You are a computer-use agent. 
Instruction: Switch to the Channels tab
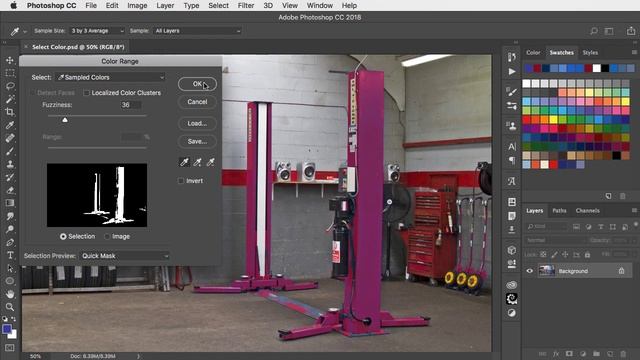click(587, 211)
